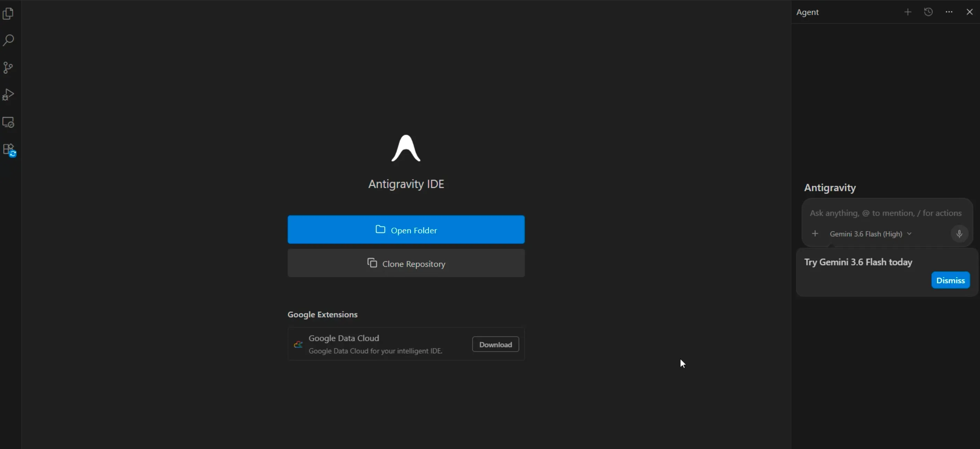980x449 pixels.
Task: Open the Search view icon
Action: [x=8, y=40]
